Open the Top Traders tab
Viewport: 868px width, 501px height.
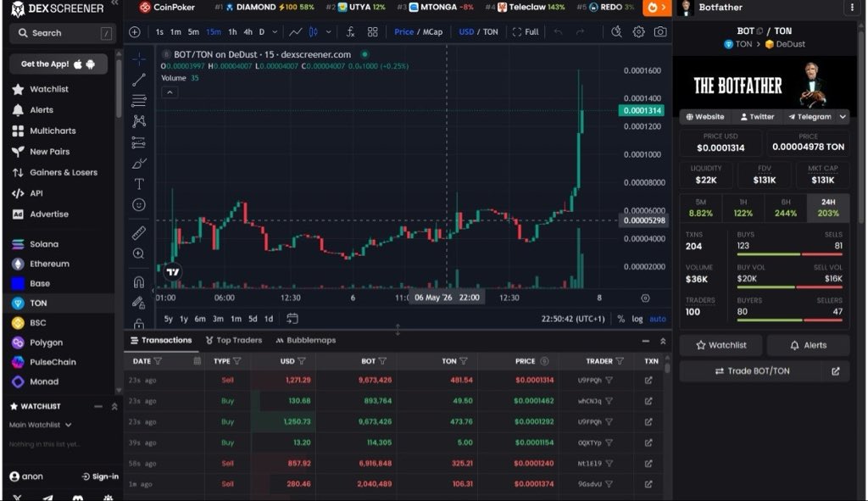click(234, 340)
